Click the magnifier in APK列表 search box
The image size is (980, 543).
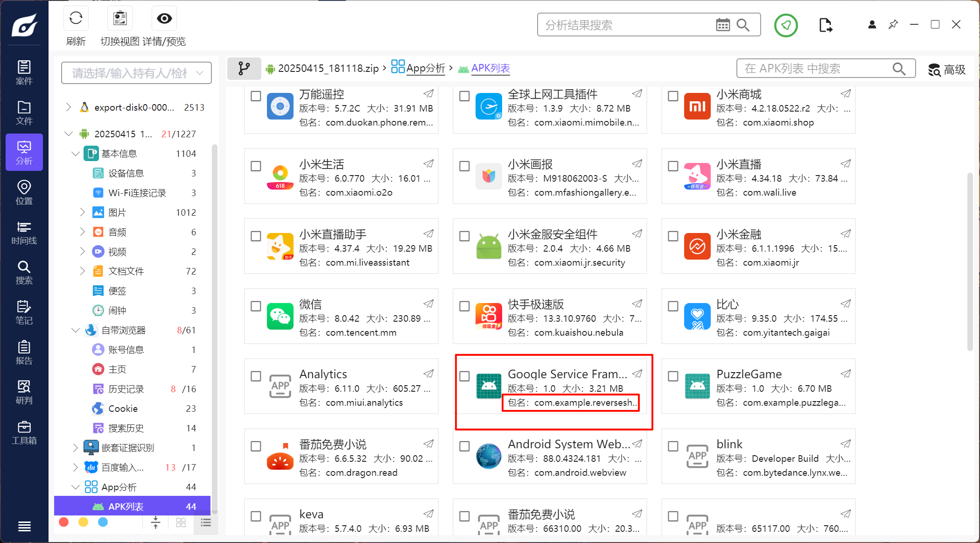coord(899,69)
